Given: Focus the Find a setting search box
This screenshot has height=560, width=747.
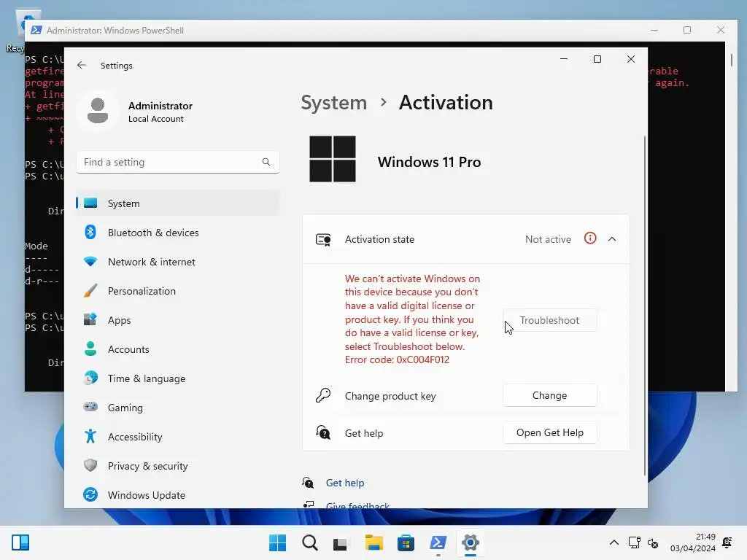Looking at the screenshot, I should click(x=178, y=162).
